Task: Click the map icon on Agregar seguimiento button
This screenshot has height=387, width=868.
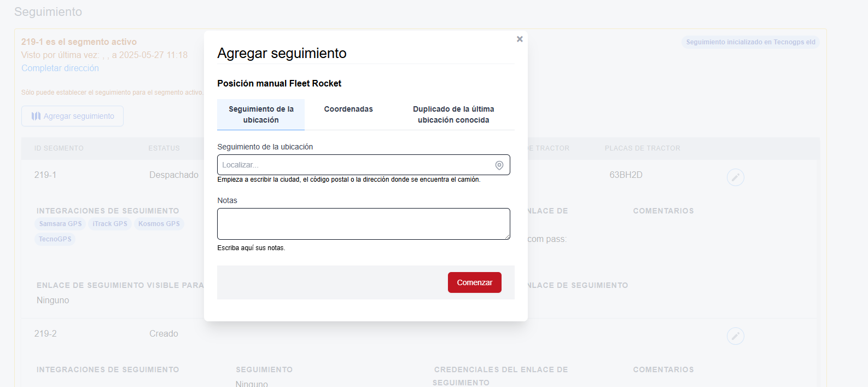Action: [36, 116]
